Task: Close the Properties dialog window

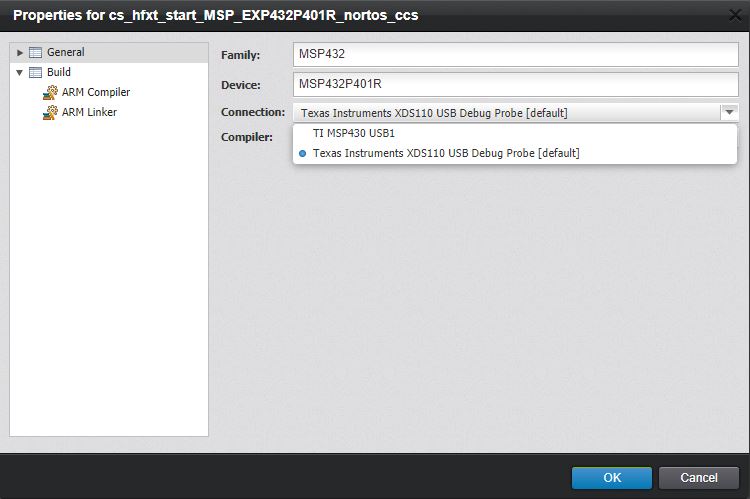Action: pyautogui.click(x=736, y=15)
